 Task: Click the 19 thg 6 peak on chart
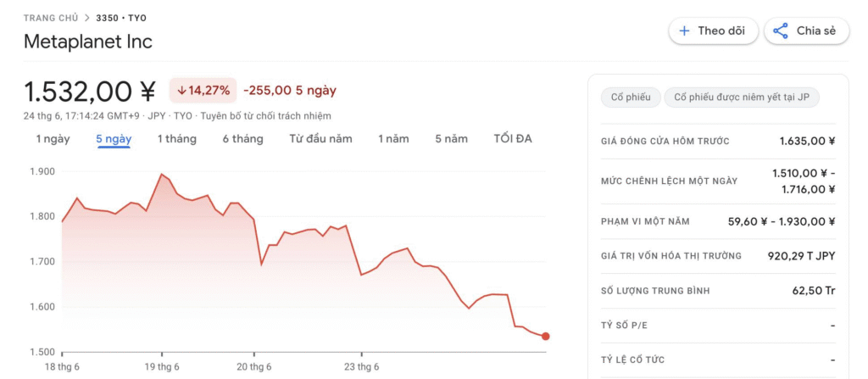point(162,175)
